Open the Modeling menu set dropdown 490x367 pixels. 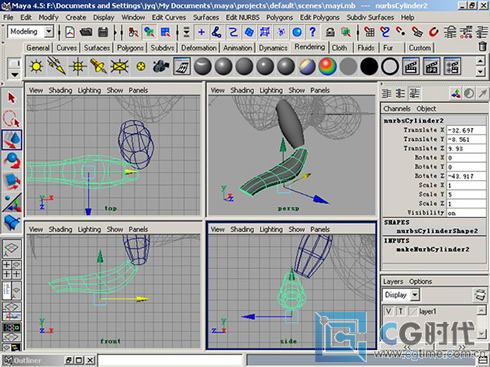coord(49,32)
